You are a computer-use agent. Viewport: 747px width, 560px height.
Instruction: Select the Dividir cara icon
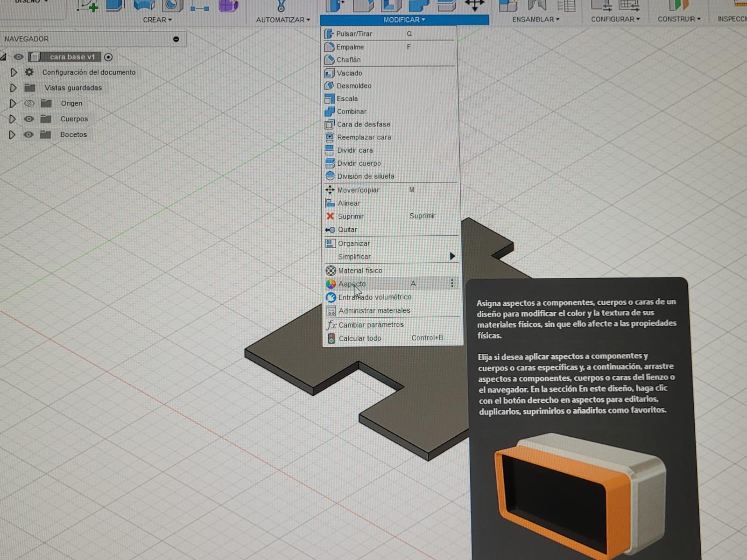[x=330, y=150]
